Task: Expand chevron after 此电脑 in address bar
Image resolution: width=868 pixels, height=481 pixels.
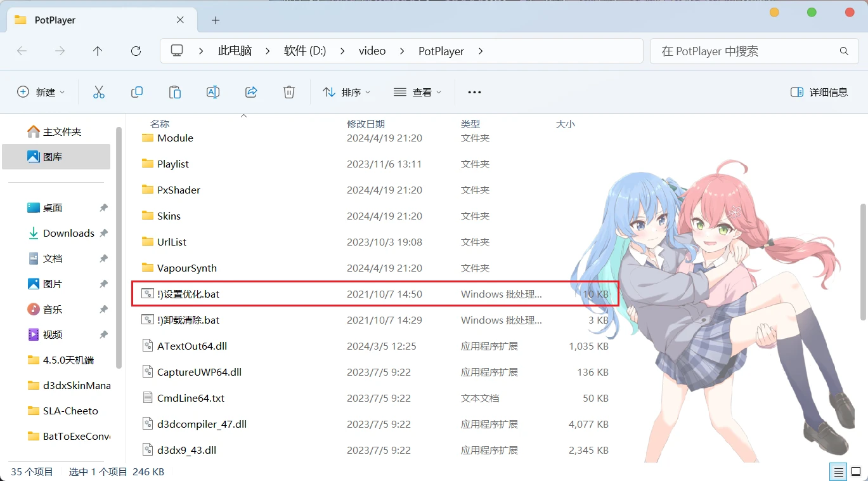Action: (267, 51)
